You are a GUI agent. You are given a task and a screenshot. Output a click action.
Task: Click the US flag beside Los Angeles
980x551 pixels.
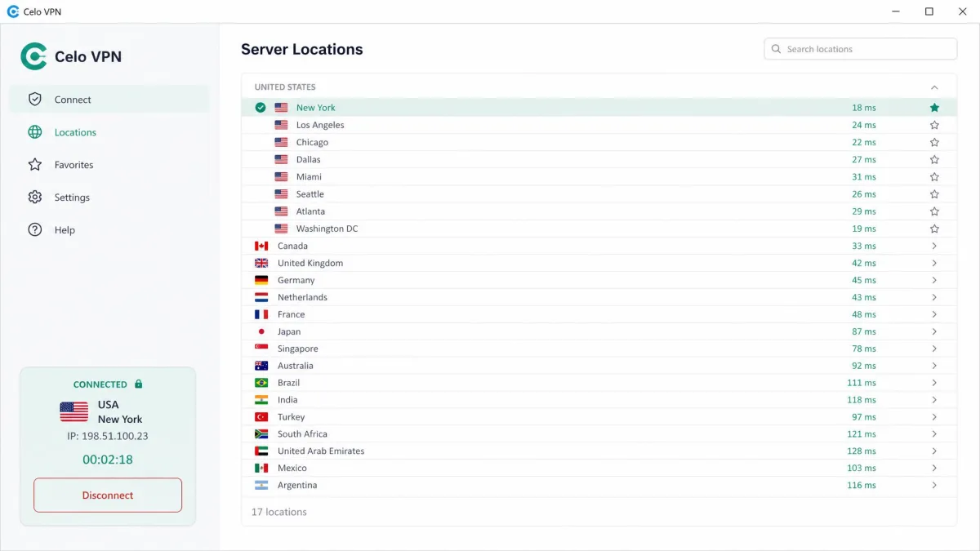(x=281, y=125)
